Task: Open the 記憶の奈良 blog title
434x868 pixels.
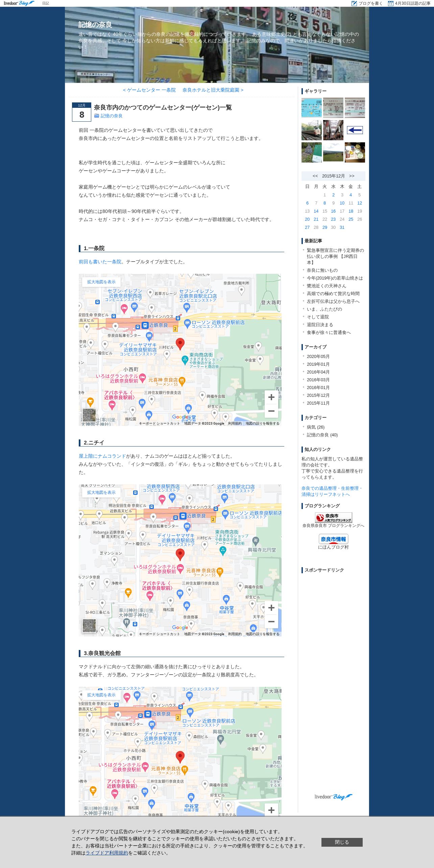Action: pyautogui.click(x=95, y=25)
